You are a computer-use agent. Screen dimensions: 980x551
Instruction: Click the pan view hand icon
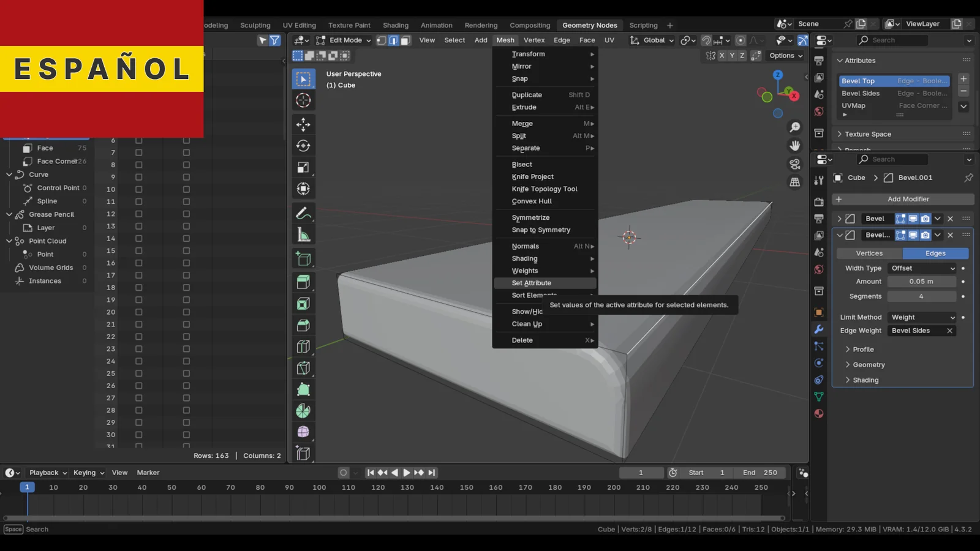click(x=795, y=146)
